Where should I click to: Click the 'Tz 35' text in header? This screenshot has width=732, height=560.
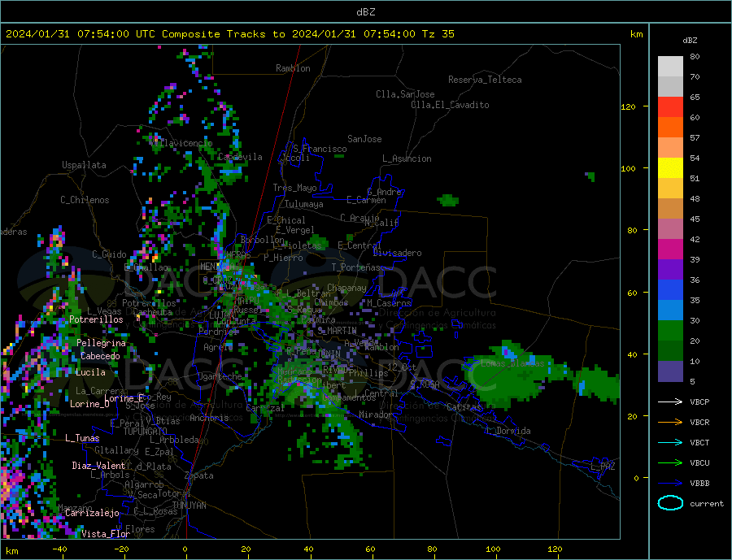pyautogui.click(x=438, y=34)
